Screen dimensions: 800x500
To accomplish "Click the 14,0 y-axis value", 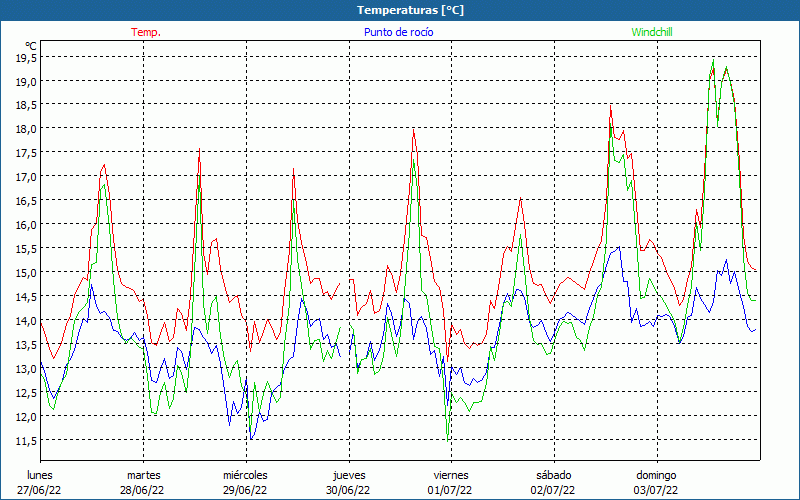I will tap(26, 320).
